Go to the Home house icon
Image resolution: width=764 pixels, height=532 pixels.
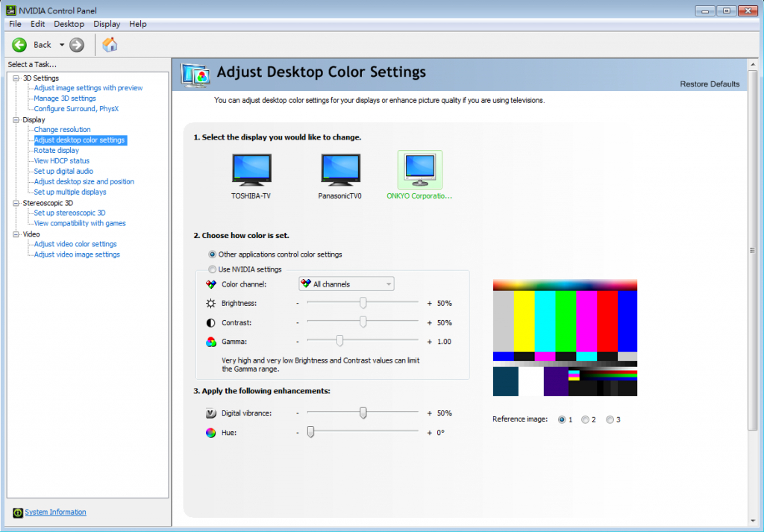(110, 45)
